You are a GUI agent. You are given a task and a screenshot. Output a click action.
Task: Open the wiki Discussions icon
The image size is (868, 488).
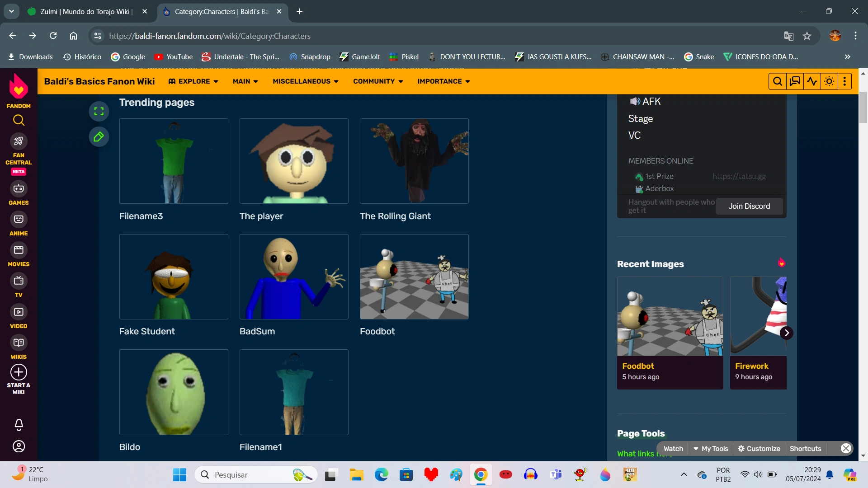pos(794,81)
